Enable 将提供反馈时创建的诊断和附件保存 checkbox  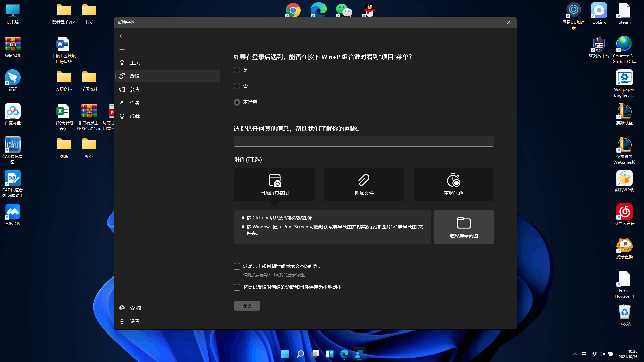coord(237,287)
